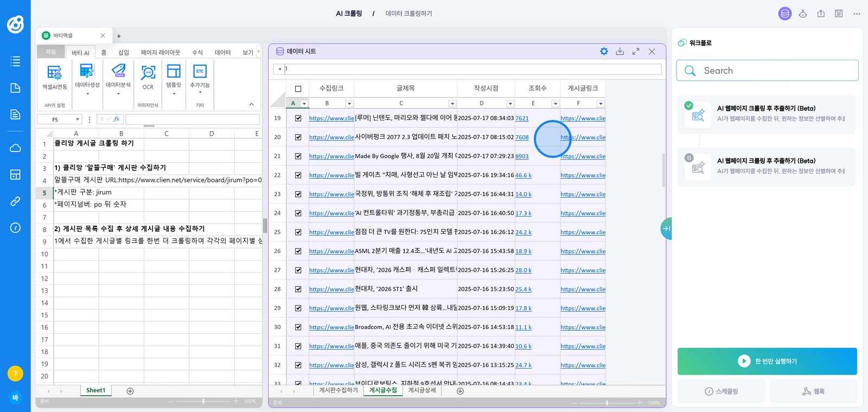Adjust the data sheet zoom slider
The image size is (868, 412).
pos(607,402)
